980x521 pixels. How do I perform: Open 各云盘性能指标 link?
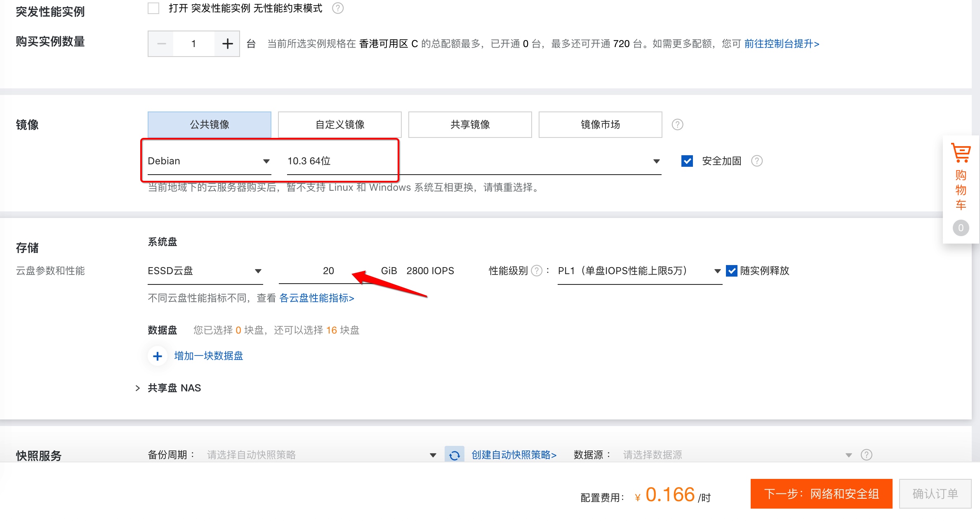click(317, 298)
